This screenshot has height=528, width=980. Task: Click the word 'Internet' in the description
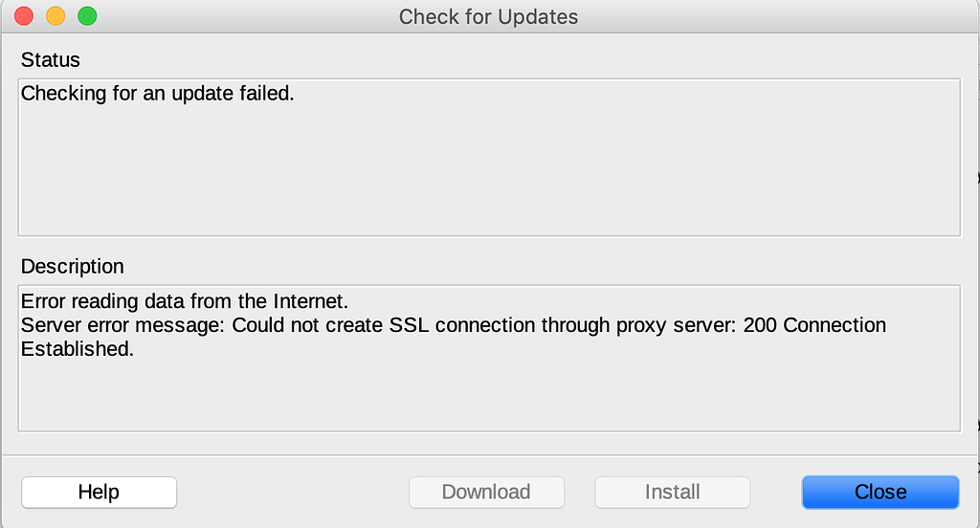[307, 301]
